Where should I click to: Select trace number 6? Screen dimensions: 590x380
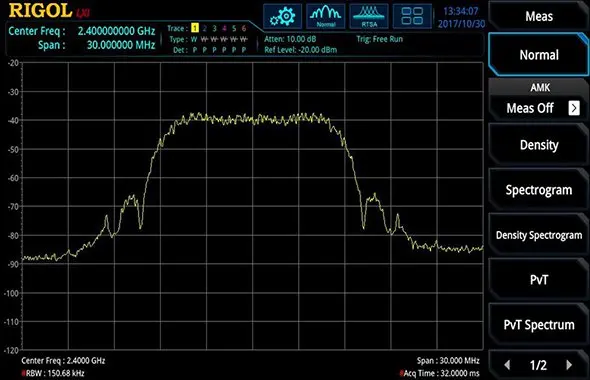coord(244,28)
